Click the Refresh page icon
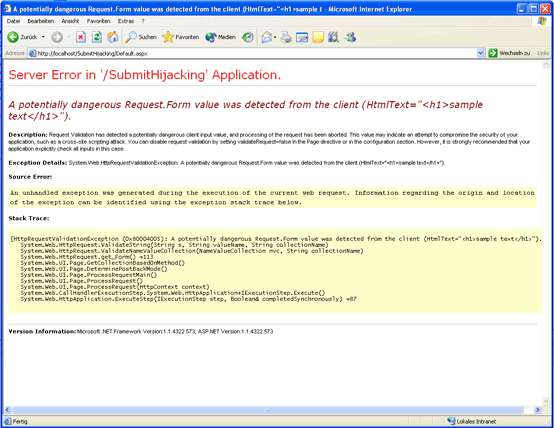This screenshot has width=554, height=428. point(97,37)
